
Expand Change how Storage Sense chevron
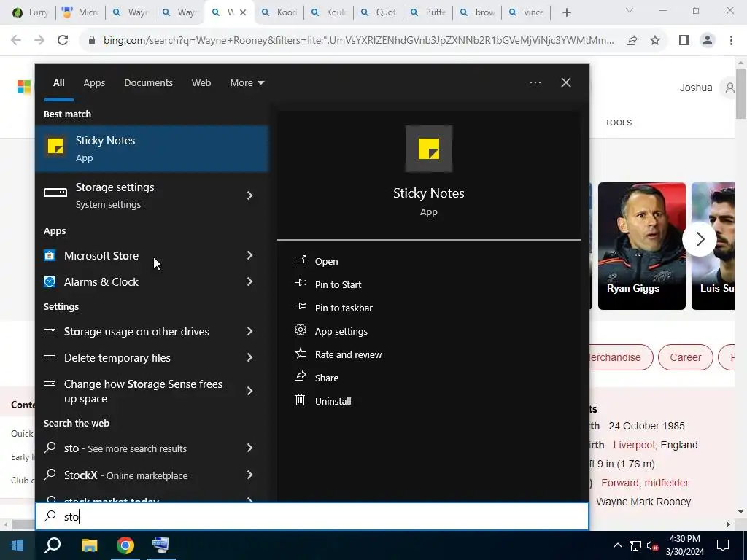(x=249, y=391)
